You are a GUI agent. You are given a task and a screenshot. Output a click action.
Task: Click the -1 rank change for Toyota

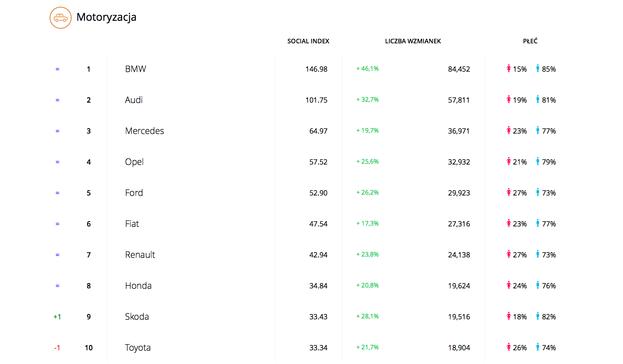(57, 348)
